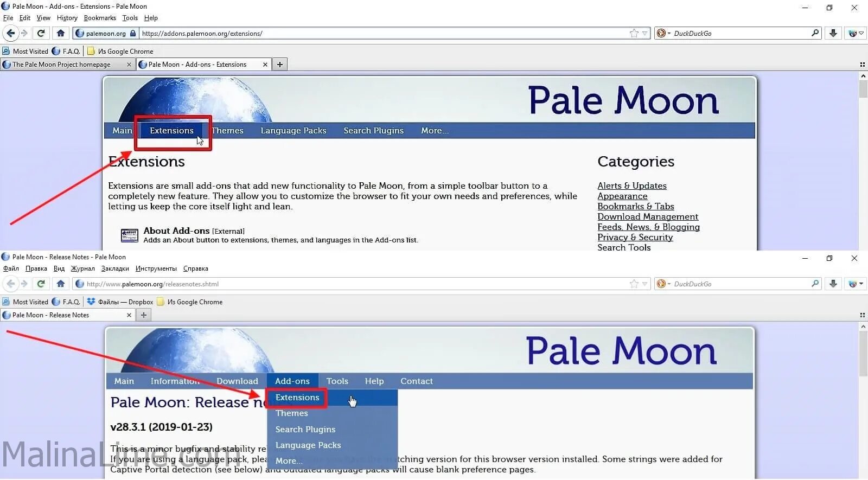Select Search Plugins in the add-ons navigation bar
Viewport: 868px width, 480px height.
tap(373, 131)
